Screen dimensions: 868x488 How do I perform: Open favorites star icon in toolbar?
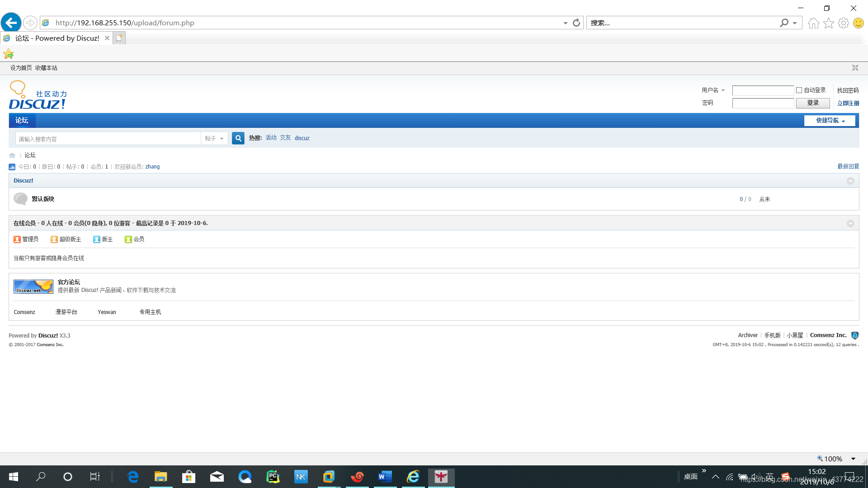828,23
